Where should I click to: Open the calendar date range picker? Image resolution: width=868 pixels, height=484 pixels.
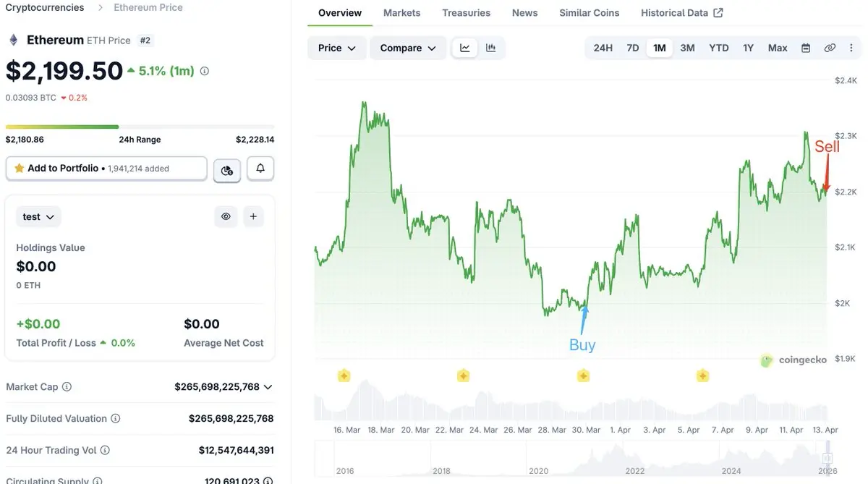pos(806,48)
